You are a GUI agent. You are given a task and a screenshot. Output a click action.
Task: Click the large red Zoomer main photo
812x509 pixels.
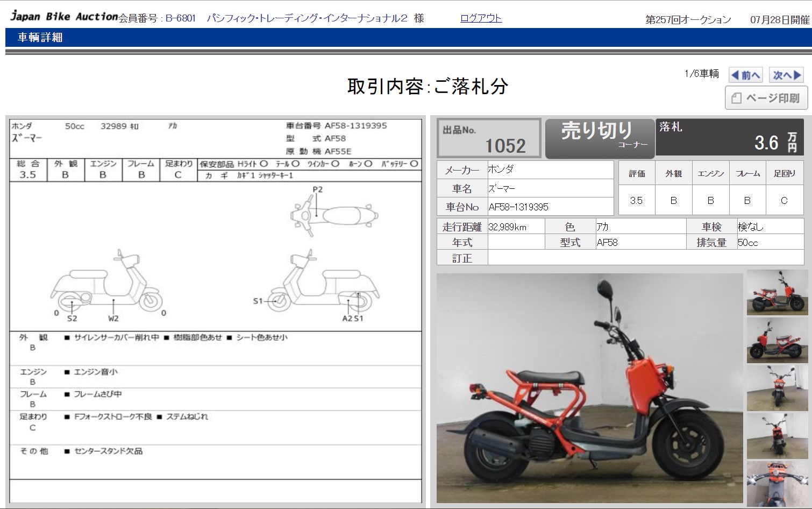pos(589,388)
